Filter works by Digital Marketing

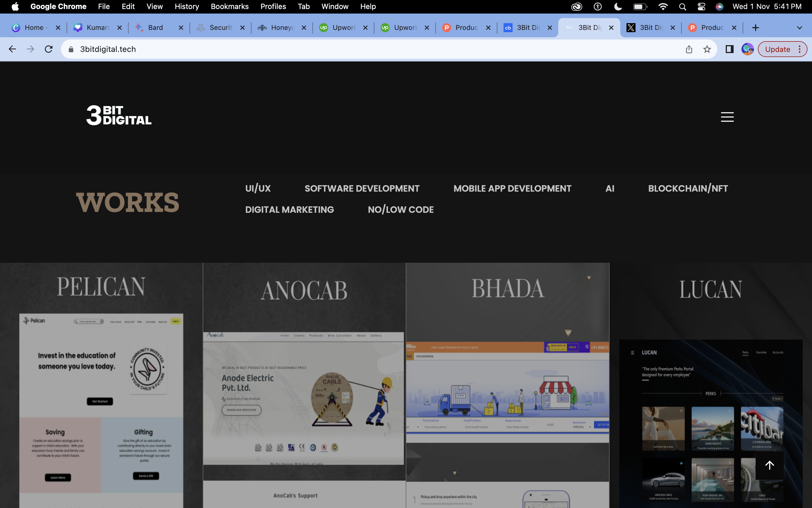pyautogui.click(x=290, y=210)
